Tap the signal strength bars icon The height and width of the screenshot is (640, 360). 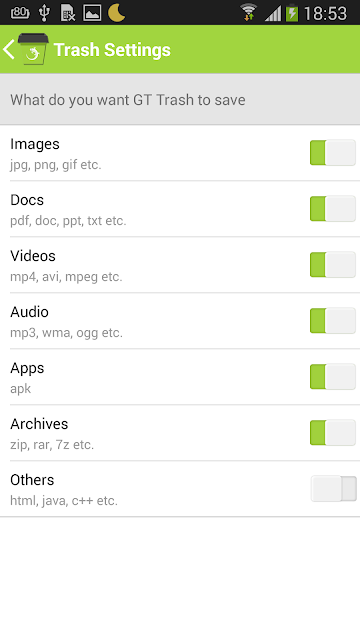(273, 13)
